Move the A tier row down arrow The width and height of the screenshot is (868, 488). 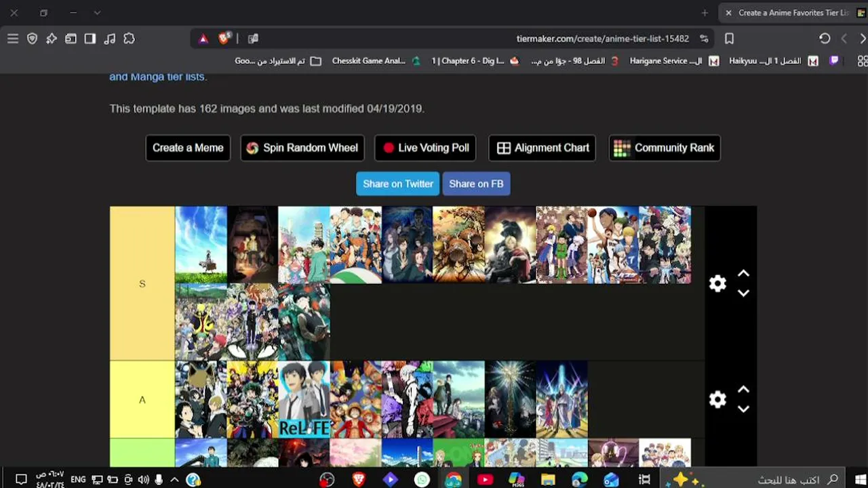[743, 409]
